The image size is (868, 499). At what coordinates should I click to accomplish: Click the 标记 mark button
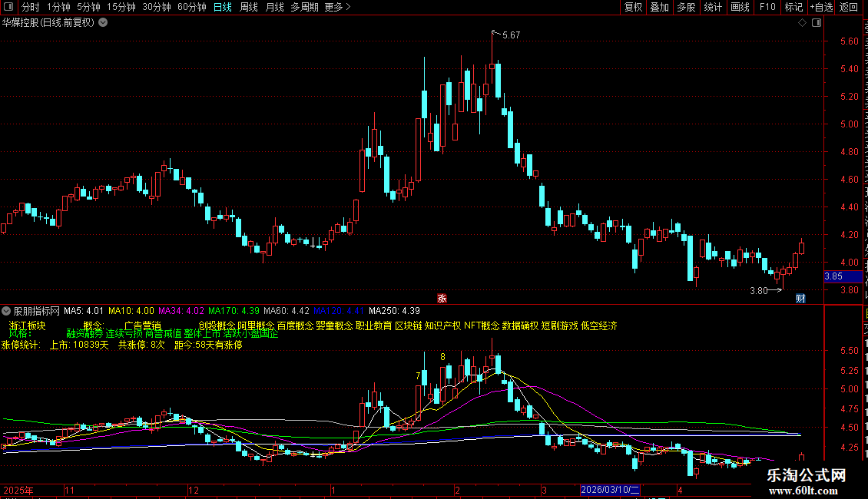793,7
